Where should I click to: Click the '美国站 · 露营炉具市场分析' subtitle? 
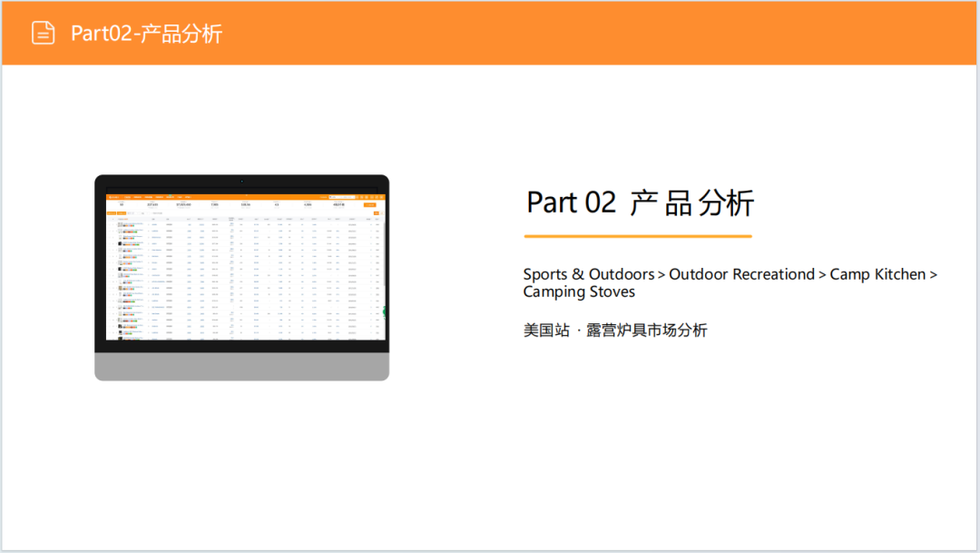pyautogui.click(x=615, y=331)
